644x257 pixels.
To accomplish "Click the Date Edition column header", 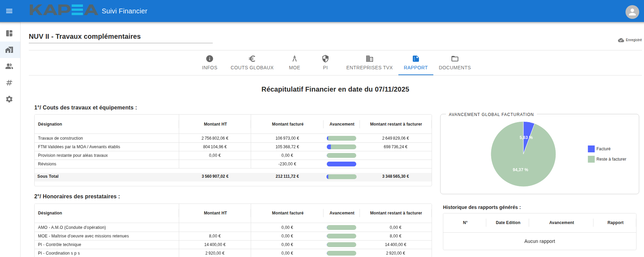I will coord(508,223).
